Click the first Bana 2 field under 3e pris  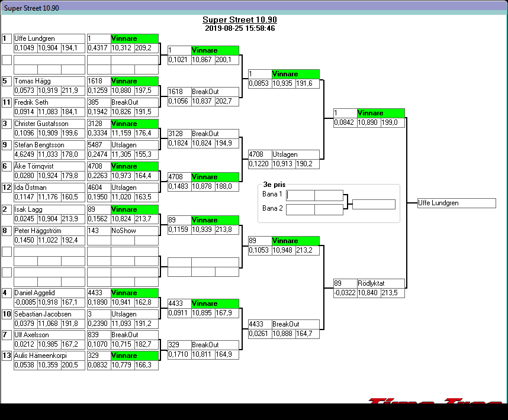300,209
